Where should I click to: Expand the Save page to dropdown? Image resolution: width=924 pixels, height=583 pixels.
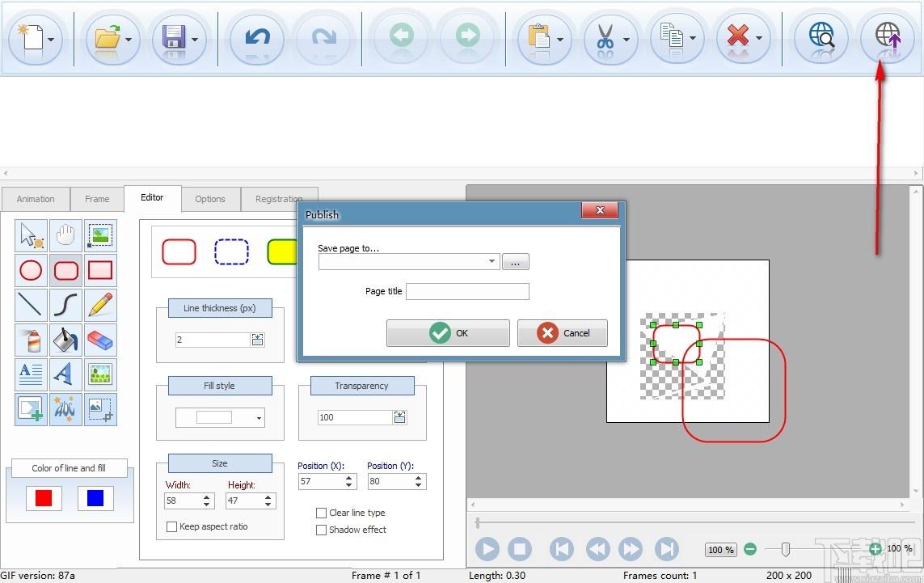pyautogui.click(x=492, y=261)
